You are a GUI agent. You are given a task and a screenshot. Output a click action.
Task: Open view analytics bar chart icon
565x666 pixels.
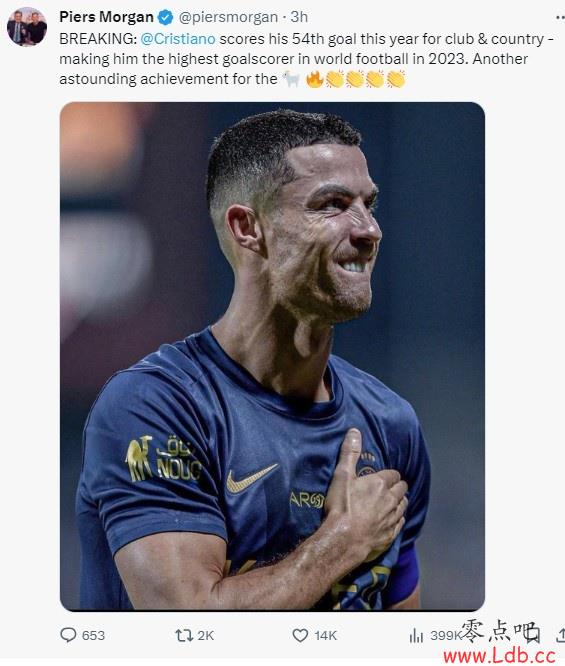click(x=416, y=635)
